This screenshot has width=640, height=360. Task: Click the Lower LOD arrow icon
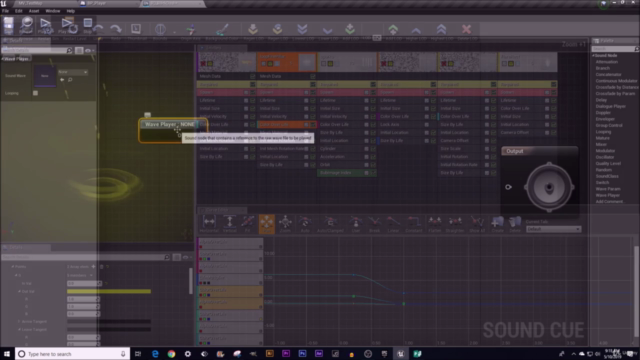click(327, 30)
